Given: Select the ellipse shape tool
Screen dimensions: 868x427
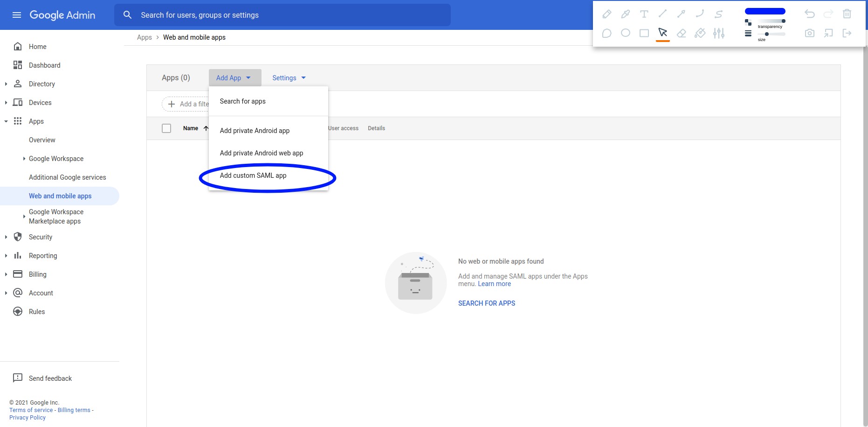Looking at the screenshot, I should [x=625, y=33].
